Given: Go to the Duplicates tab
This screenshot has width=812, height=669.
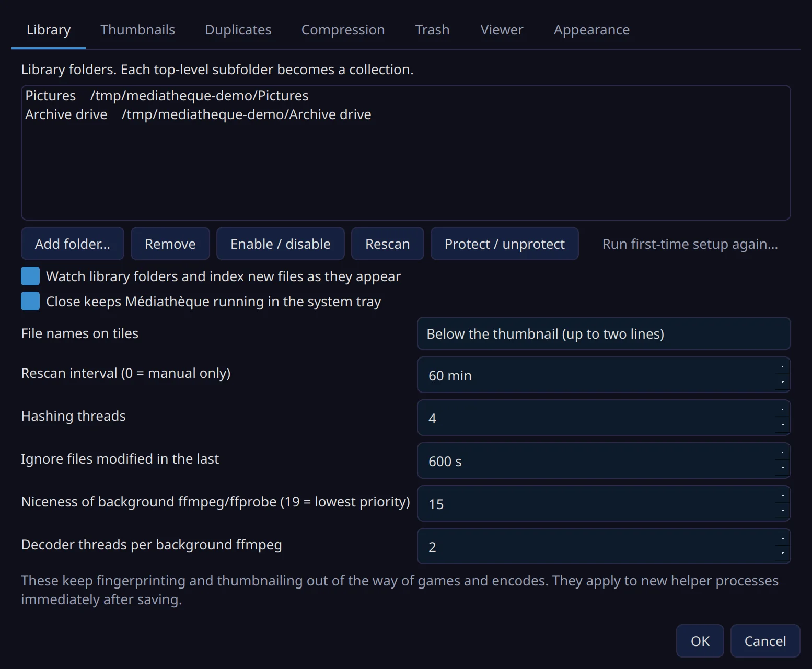Looking at the screenshot, I should click(x=238, y=30).
